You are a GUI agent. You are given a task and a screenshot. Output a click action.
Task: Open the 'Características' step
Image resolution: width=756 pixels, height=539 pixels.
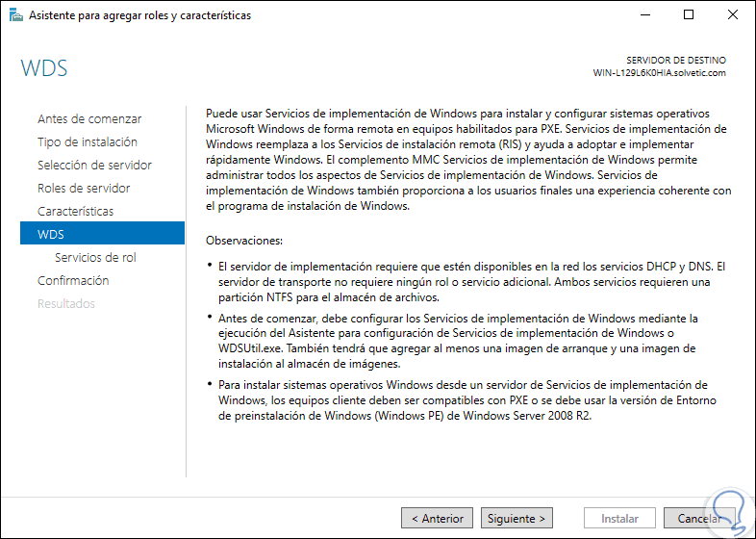(x=76, y=212)
